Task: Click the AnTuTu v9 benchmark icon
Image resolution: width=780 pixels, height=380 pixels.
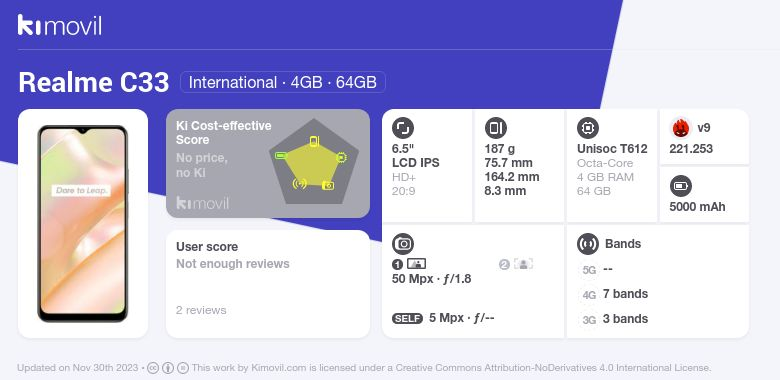Action: (681, 128)
